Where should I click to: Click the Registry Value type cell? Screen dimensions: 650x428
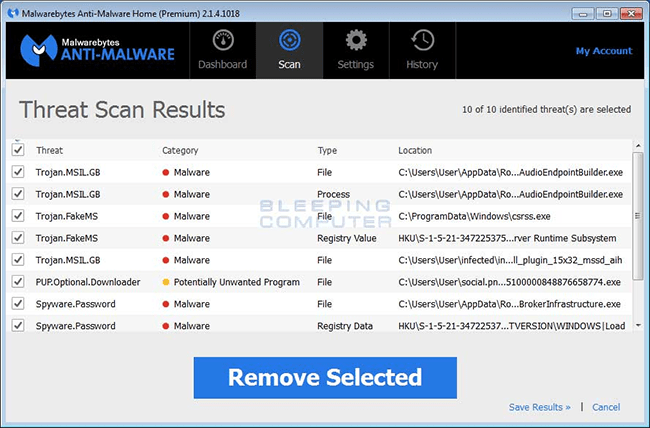(x=347, y=238)
